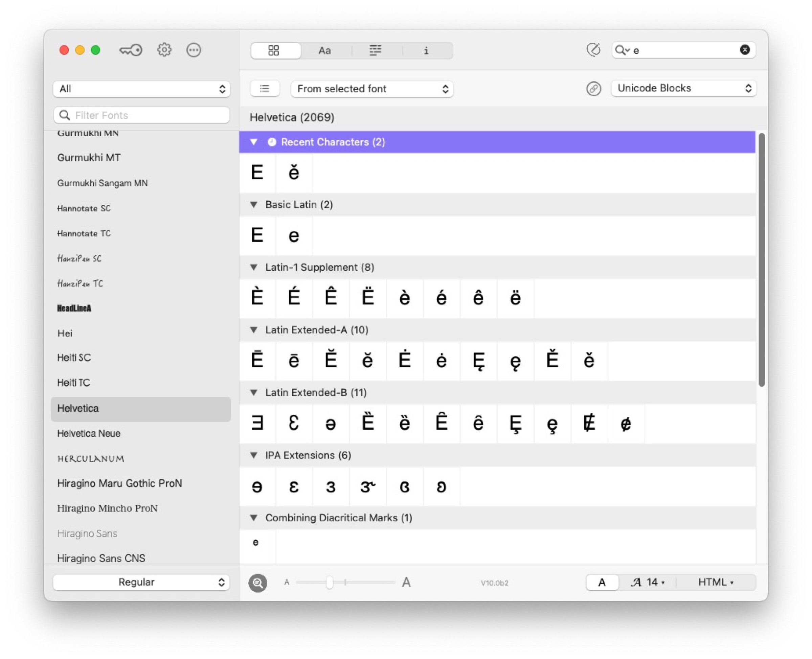The height and width of the screenshot is (659, 812).
Task: Open the font info 'i' tab
Action: coord(426,50)
